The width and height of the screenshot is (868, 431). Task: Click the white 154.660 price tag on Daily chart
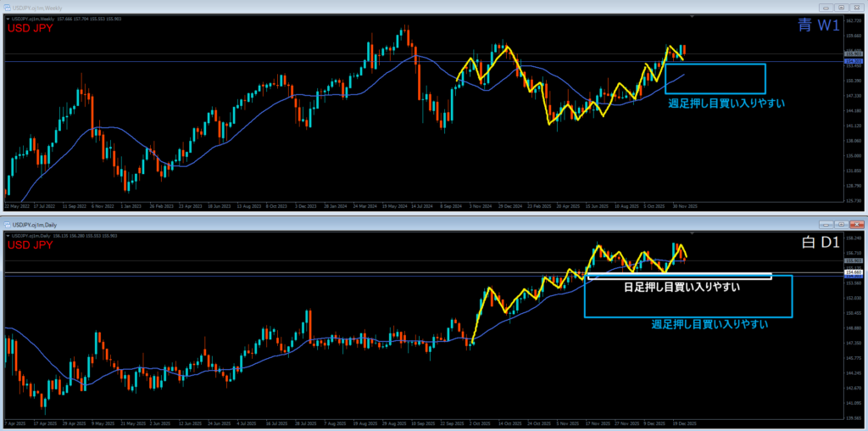pyautogui.click(x=854, y=272)
